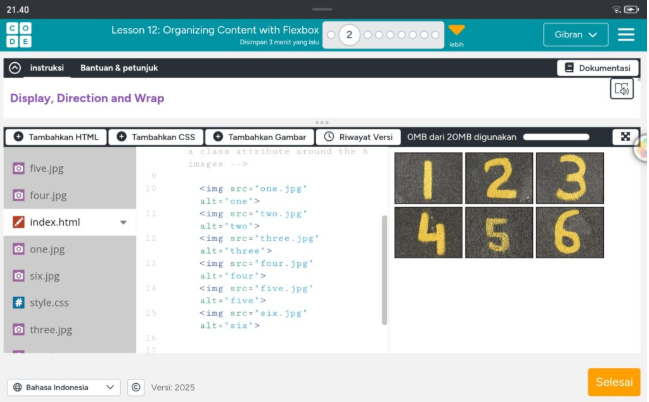Click the Tambahkan CSS button
Viewport: 649px width, 402px height.
(155, 137)
